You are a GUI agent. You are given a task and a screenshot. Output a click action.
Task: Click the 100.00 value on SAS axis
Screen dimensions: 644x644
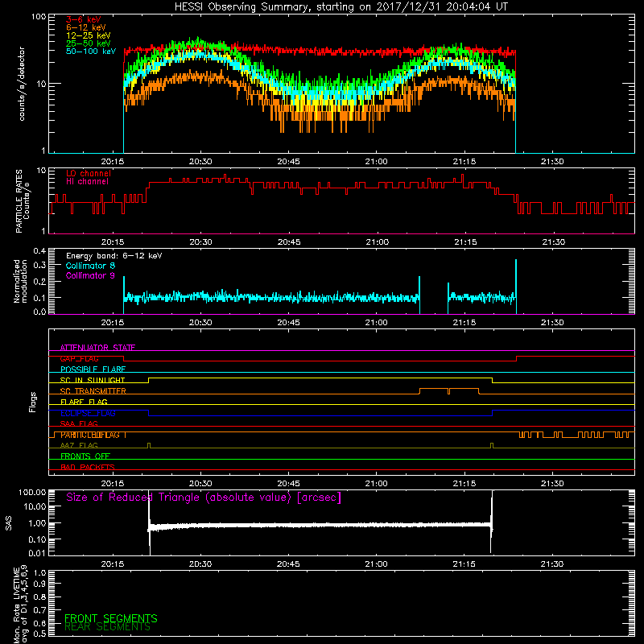click(x=32, y=493)
